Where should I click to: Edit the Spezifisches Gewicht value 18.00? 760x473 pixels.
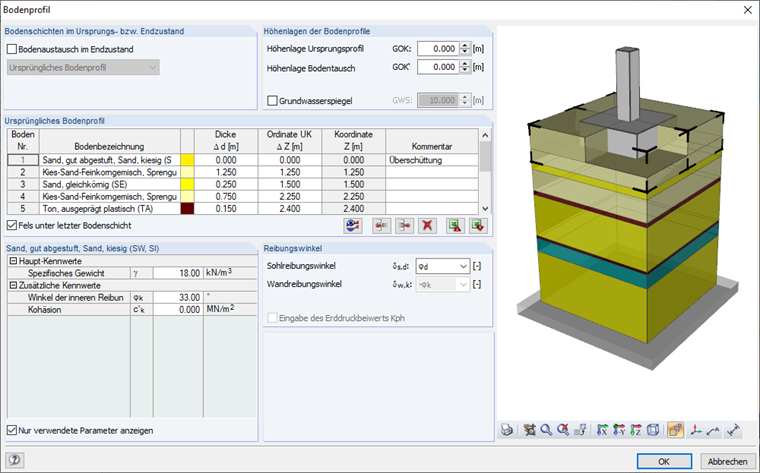[x=178, y=273]
